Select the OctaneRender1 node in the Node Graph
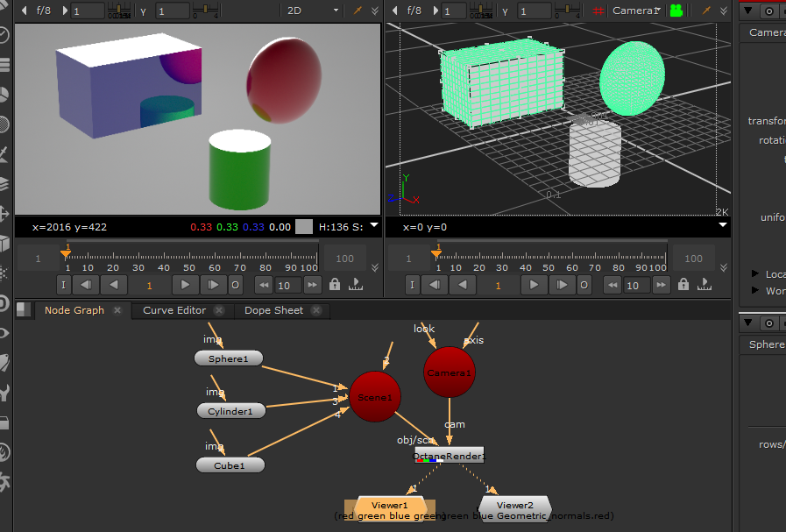 pyautogui.click(x=449, y=456)
